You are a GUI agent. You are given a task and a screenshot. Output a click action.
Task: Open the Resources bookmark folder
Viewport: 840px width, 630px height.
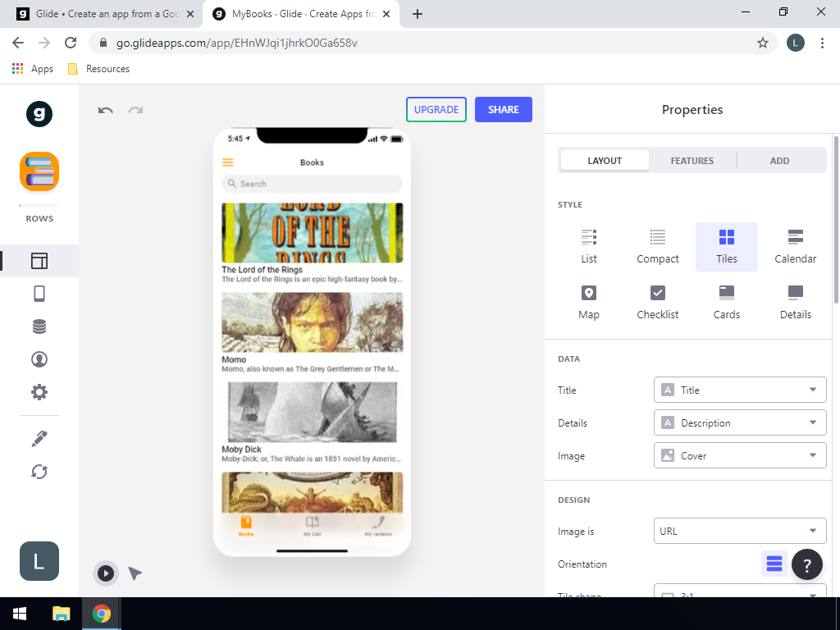[x=98, y=69]
